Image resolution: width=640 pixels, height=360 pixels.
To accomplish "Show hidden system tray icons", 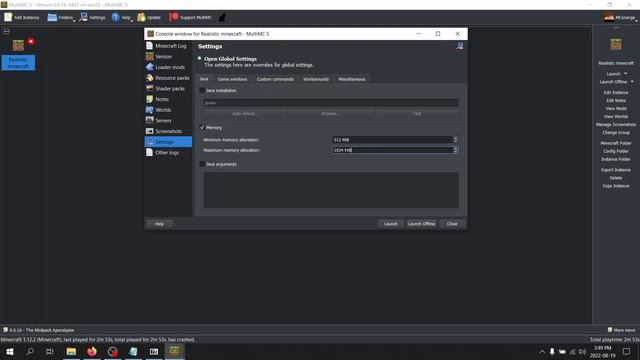I will coord(542,351).
